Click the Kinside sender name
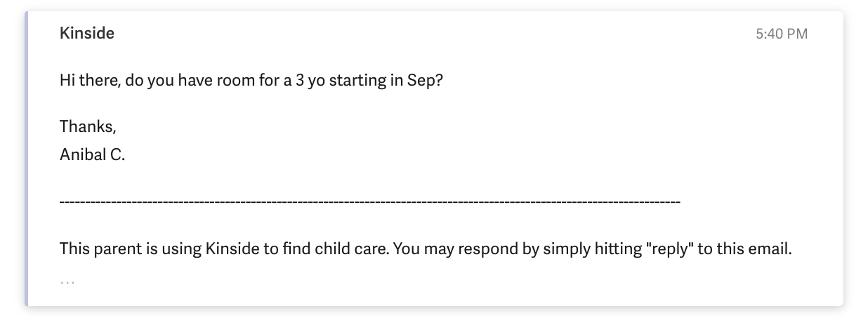The height and width of the screenshot is (323, 868). pyautogui.click(x=87, y=33)
